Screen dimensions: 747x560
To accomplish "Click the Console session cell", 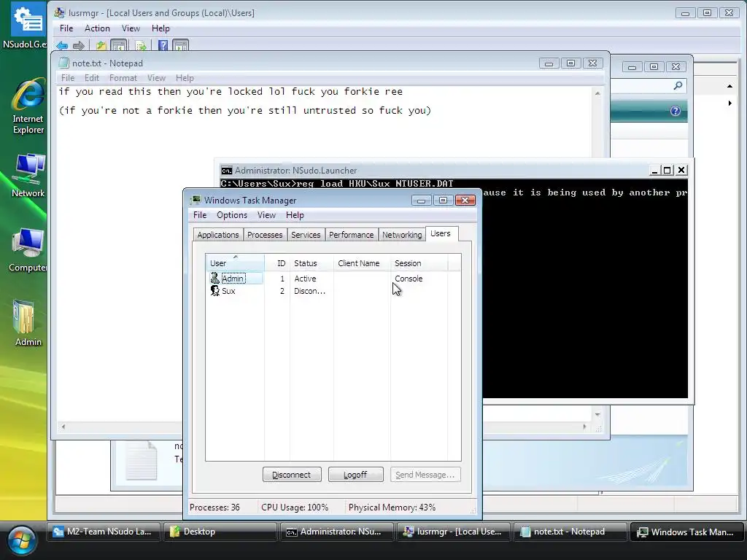I will 409,279.
